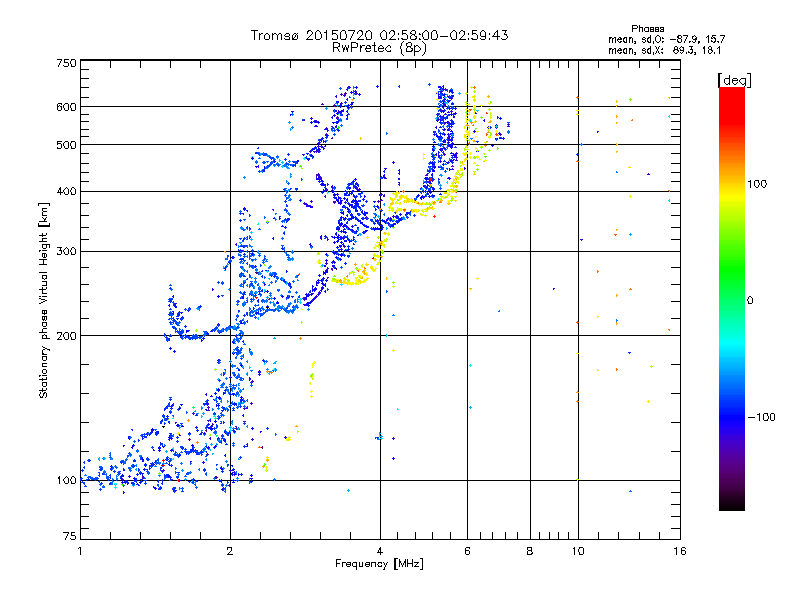Select the 'mean, sd,O: -87.9, 15.7' statistic
The width and height of the screenshot is (800, 600).
pos(666,39)
